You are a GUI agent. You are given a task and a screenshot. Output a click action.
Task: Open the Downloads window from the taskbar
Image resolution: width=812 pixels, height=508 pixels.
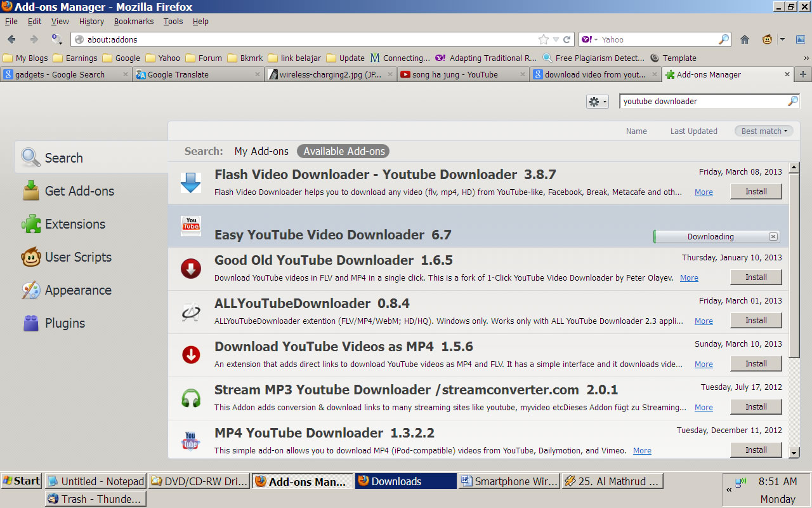405,481
